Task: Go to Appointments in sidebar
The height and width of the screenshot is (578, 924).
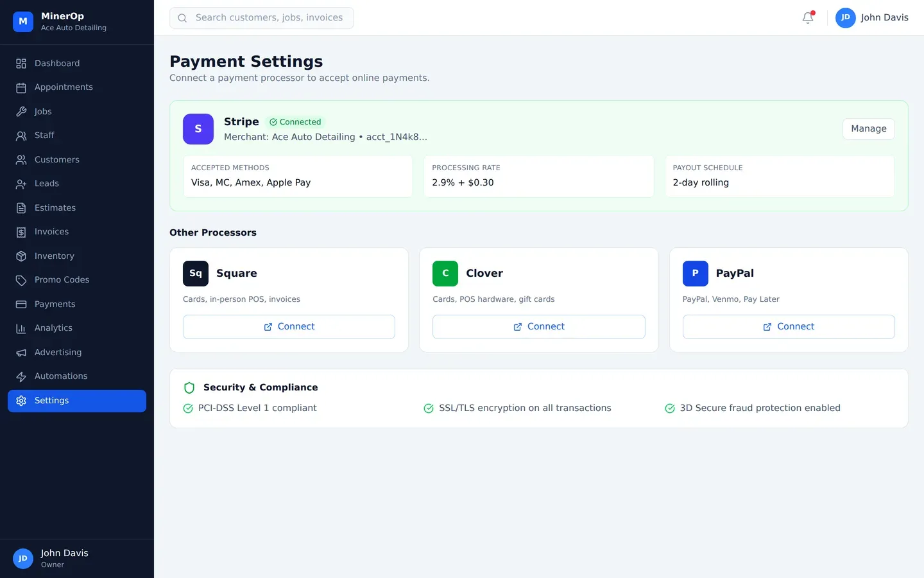Action: coord(64,87)
